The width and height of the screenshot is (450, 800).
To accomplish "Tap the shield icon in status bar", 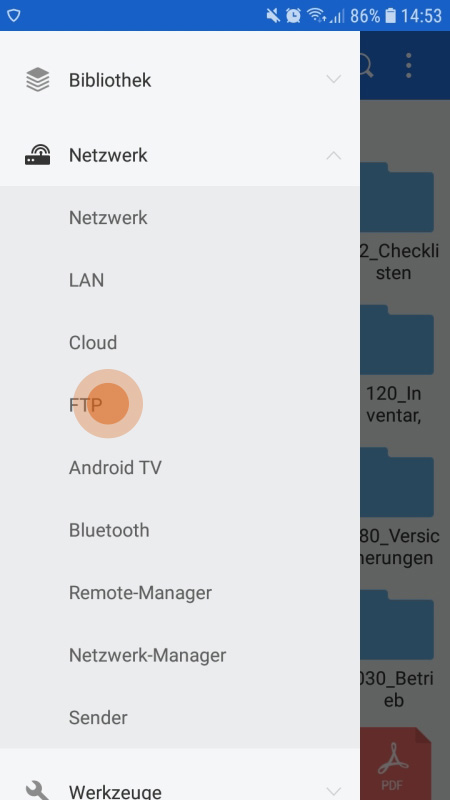I will (x=14, y=15).
